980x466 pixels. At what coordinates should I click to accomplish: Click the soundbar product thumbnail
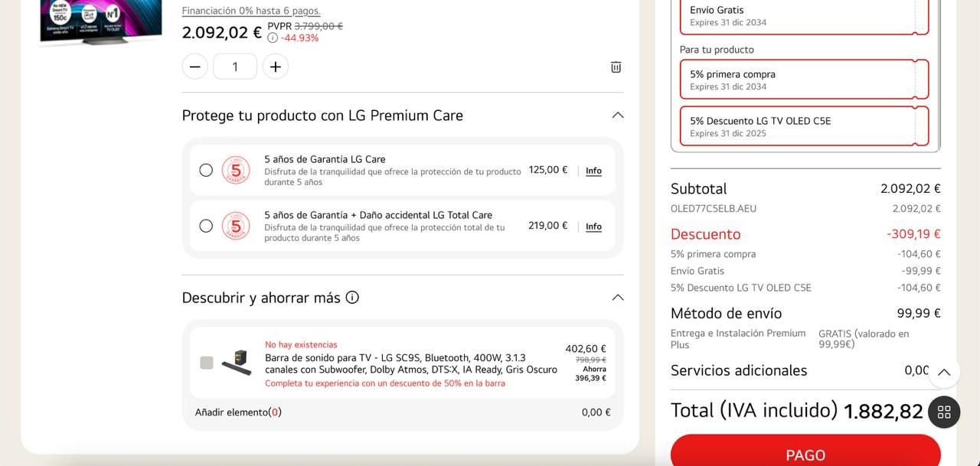click(237, 363)
